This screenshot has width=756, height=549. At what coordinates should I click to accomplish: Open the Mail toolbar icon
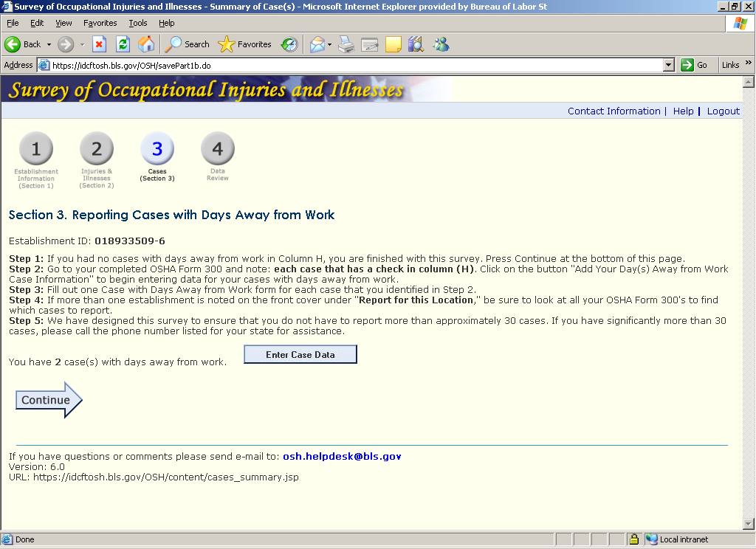[x=317, y=44]
